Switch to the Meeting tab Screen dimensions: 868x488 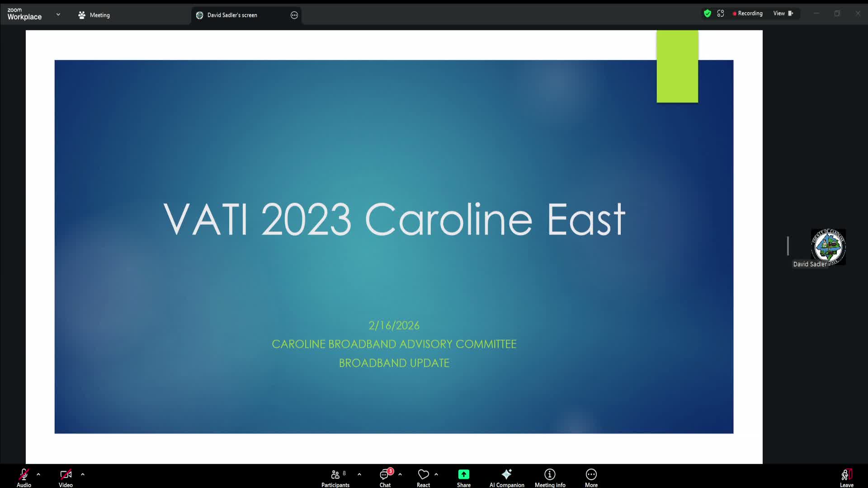coord(94,15)
